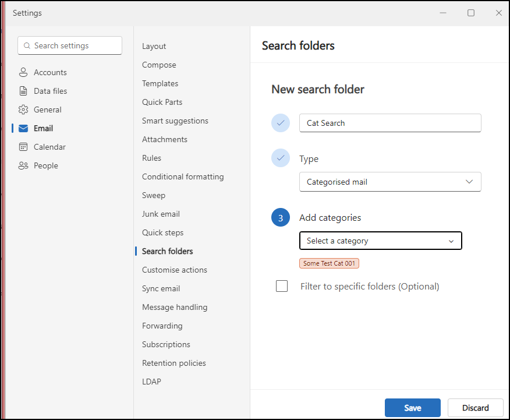The image size is (510, 420).
Task: Go to Retention policies
Action: [173, 363]
